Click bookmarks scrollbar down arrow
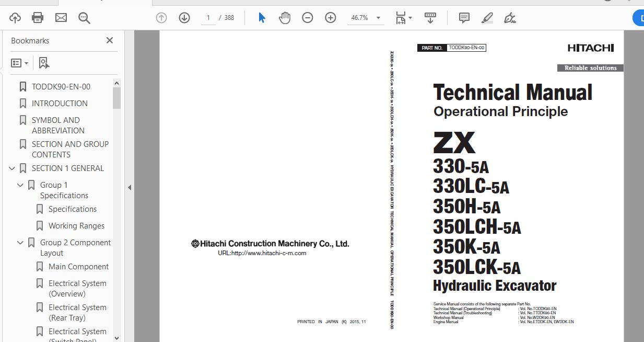 pos(117,338)
